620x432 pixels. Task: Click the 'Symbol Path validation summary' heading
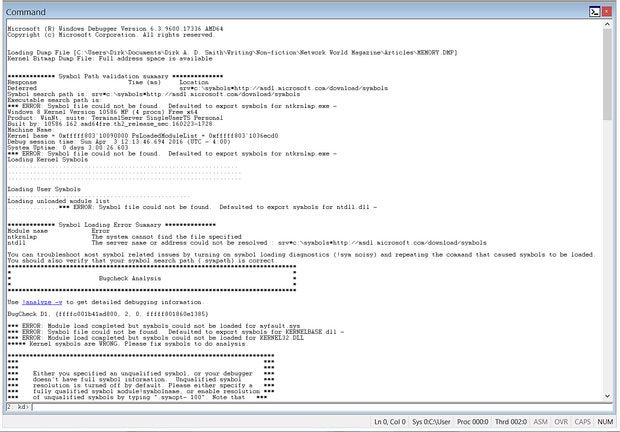click(115, 76)
